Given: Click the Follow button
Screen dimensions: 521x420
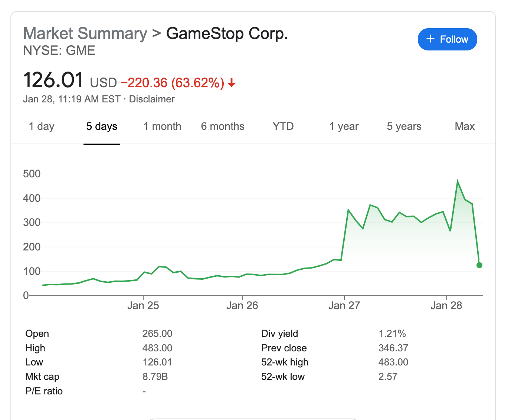Looking at the screenshot, I should tap(447, 39).
